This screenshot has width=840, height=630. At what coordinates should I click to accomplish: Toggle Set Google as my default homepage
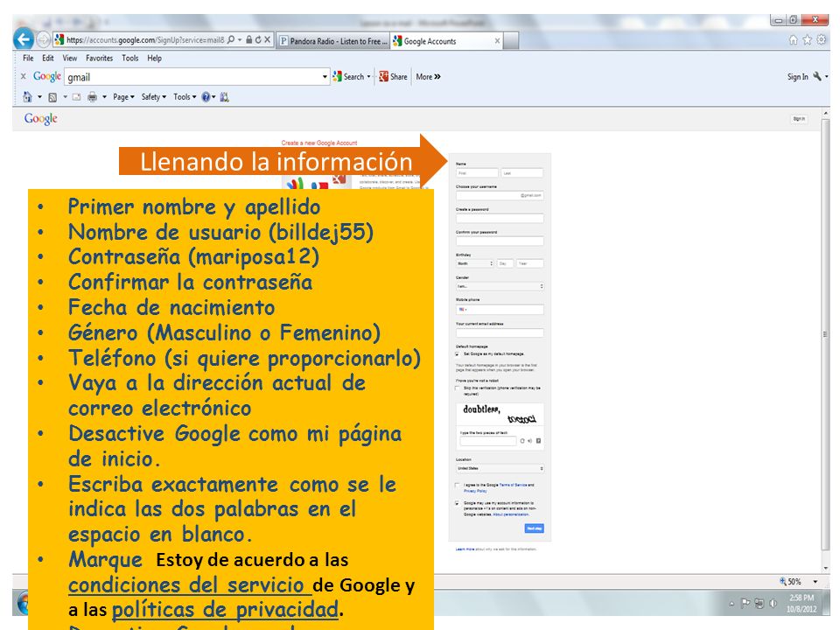(457, 354)
